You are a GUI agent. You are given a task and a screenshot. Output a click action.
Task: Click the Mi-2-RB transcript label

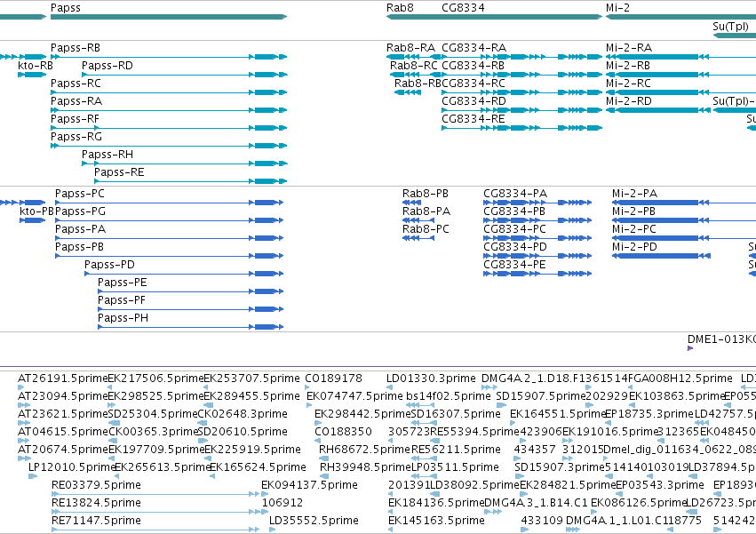628,66
